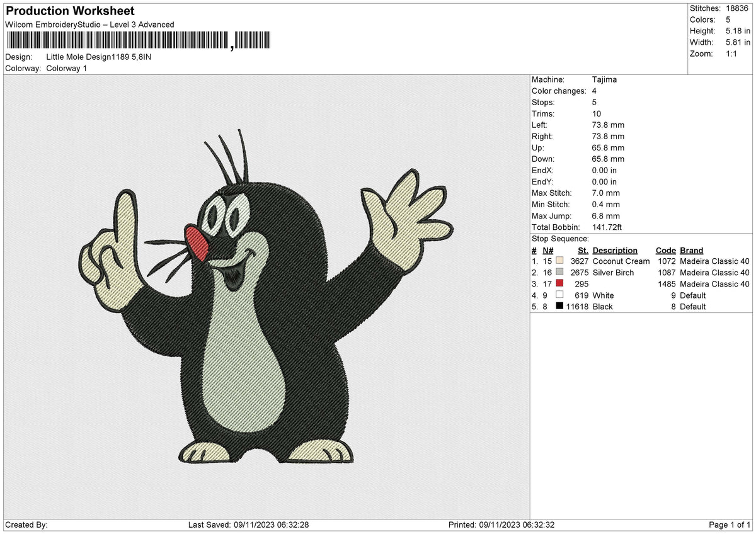Click the 'Production Worksheet' title

(70, 11)
